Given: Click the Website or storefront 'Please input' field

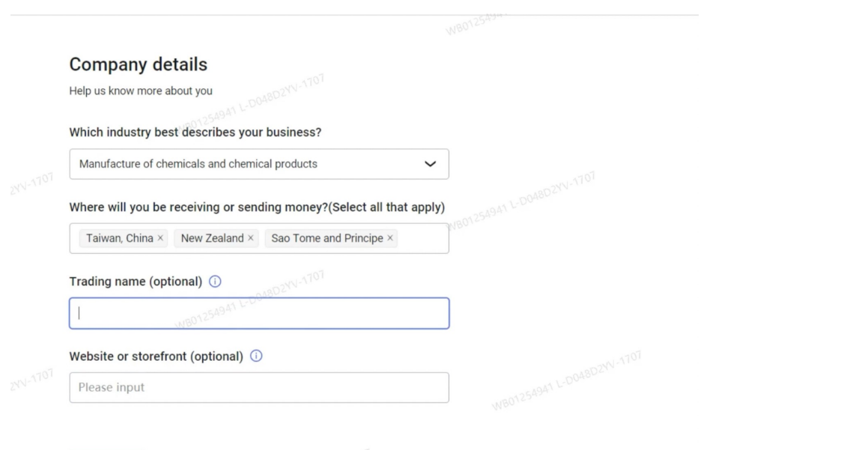Looking at the screenshot, I should tap(259, 388).
